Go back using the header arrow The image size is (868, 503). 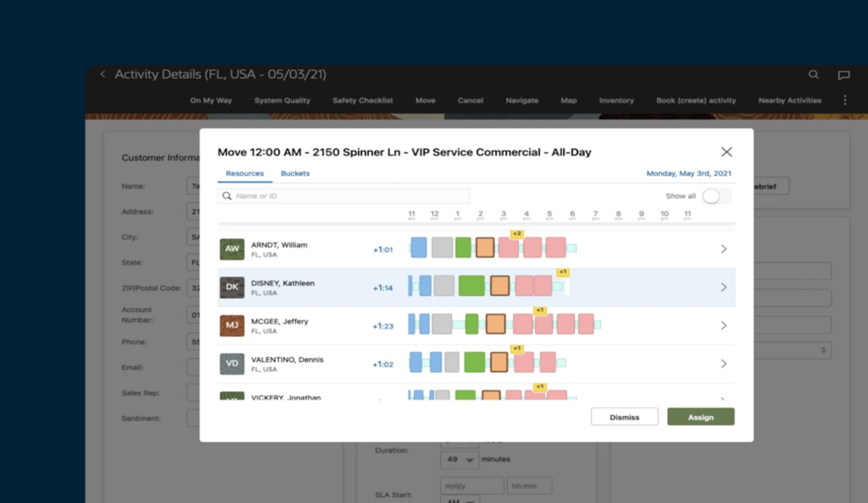pyautogui.click(x=103, y=74)
